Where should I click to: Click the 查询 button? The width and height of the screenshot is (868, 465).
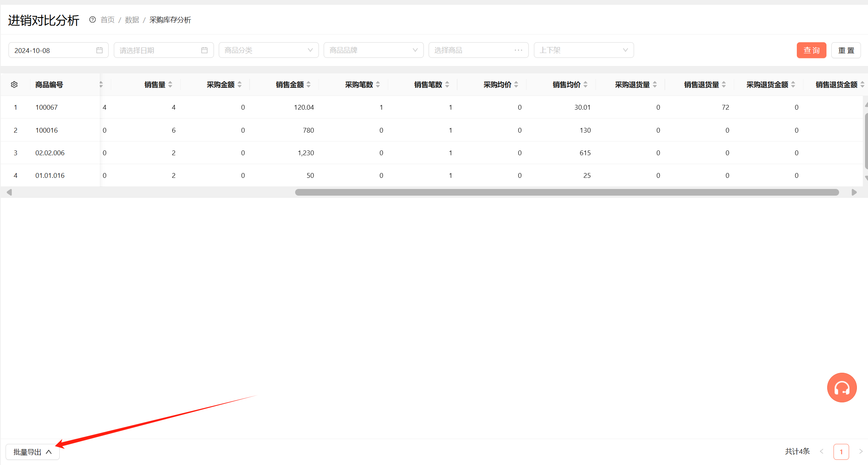coord(812,50)
